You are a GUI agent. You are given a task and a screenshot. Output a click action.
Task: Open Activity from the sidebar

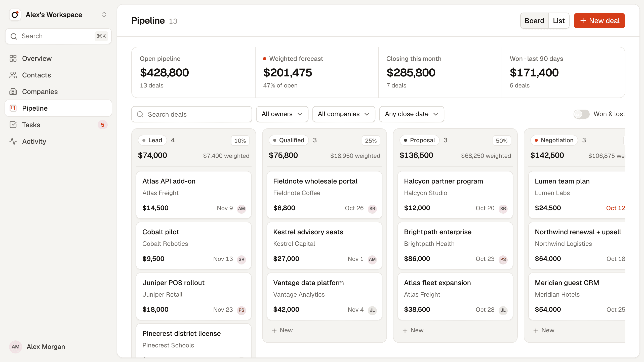58,141
